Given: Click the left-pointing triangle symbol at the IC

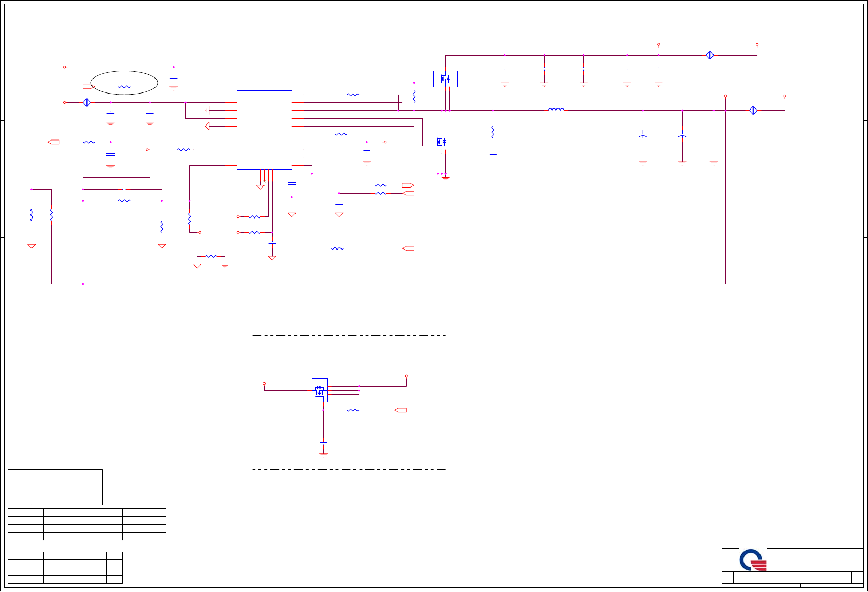Looking at the screenshot, I should [x=208, y=126].
